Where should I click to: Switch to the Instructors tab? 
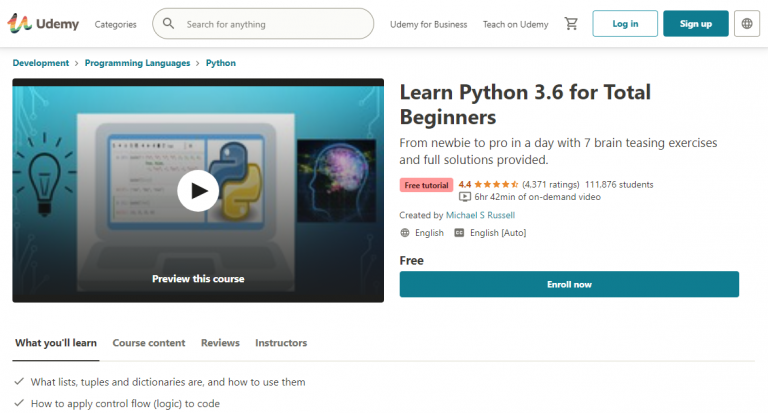pyautogui.click(x=281, y=343)
